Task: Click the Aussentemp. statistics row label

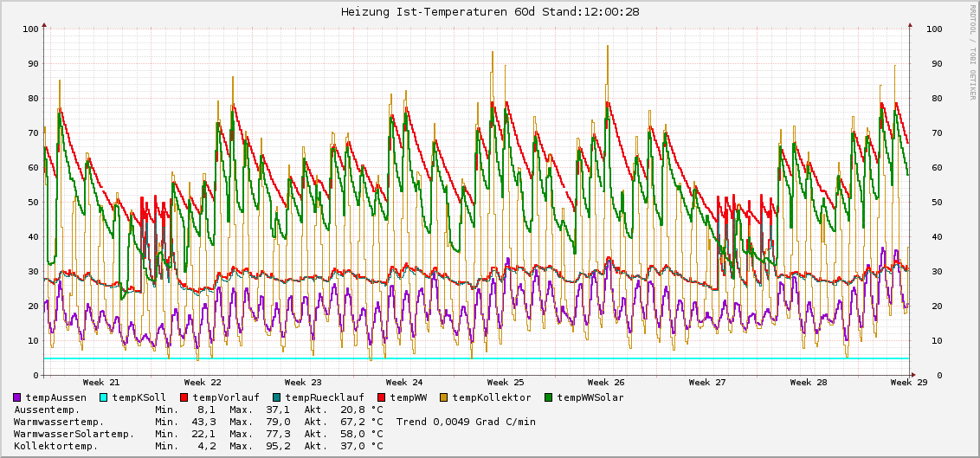Action: pyautogui.click(x=47, y=410)
